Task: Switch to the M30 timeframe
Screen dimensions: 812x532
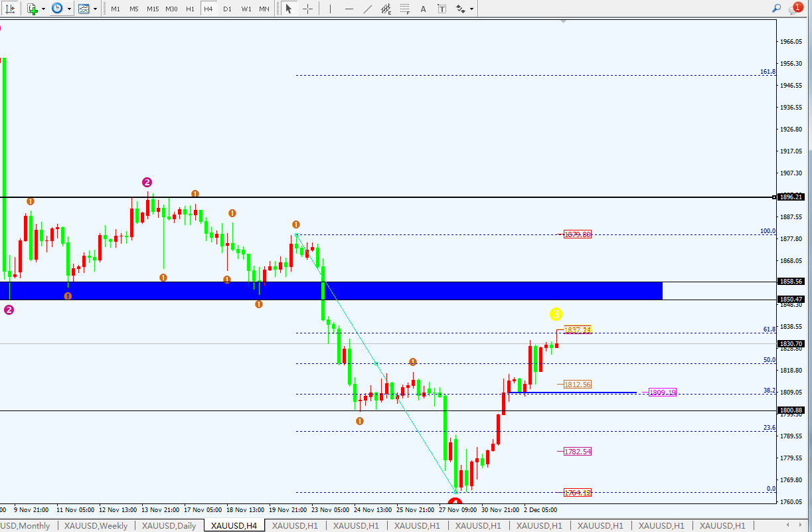Action: tap(171, 9)
